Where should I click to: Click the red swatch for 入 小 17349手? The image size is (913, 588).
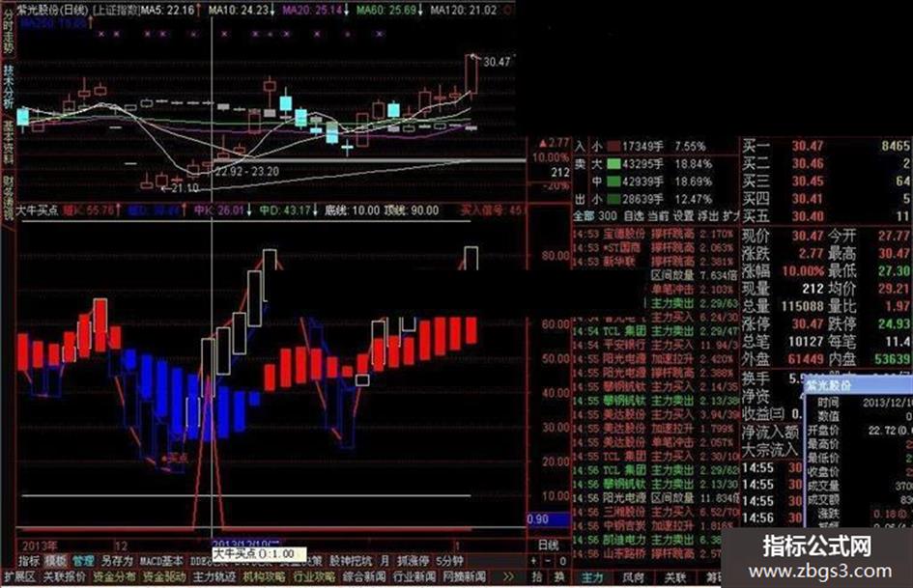click(x=613, y=146)
